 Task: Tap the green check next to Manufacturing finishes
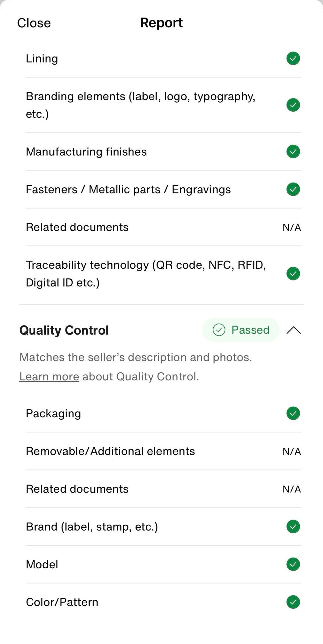pyautogui.click(x=293, y=152)
